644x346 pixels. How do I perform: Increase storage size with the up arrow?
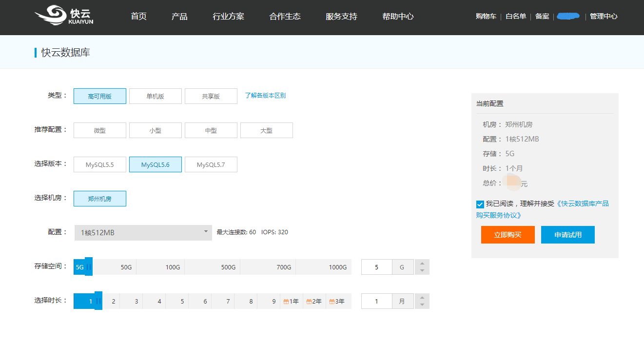click(x=422, y=264)
